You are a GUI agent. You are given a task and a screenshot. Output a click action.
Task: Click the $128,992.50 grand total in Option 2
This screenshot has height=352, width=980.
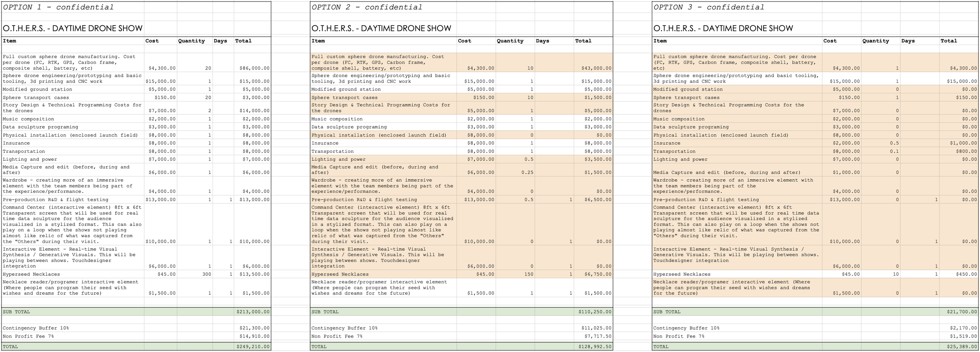[x=595, y=347]
